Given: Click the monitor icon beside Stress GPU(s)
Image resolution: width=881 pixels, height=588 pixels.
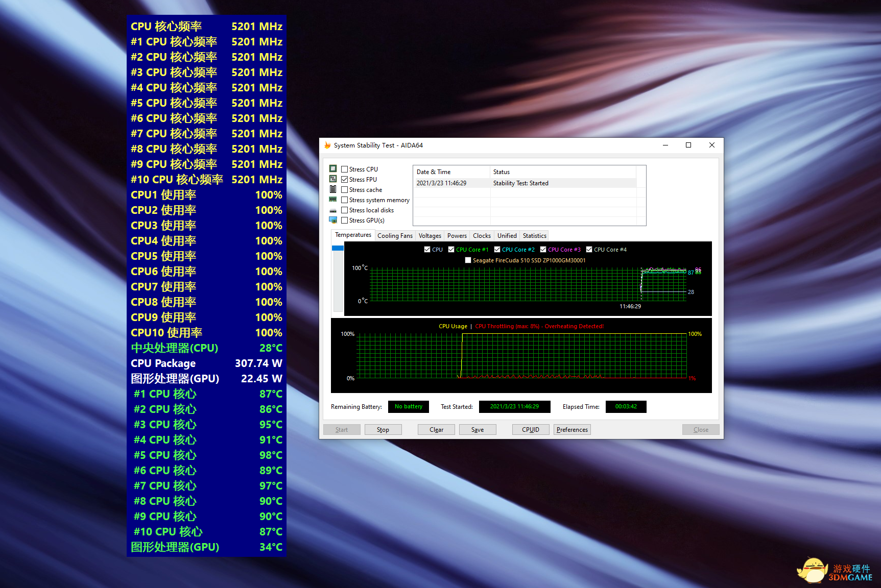Looking at the screenshot, I should [x=333, y=220].
